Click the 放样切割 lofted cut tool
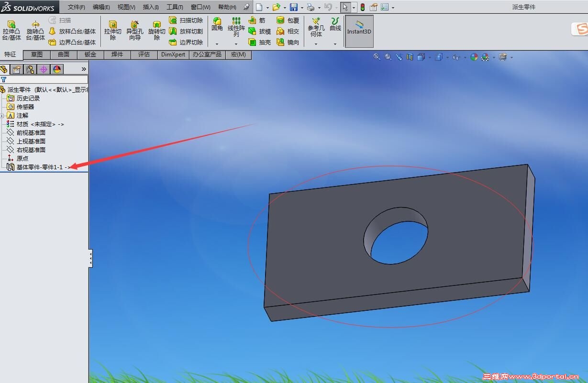 tap(186, 31)
